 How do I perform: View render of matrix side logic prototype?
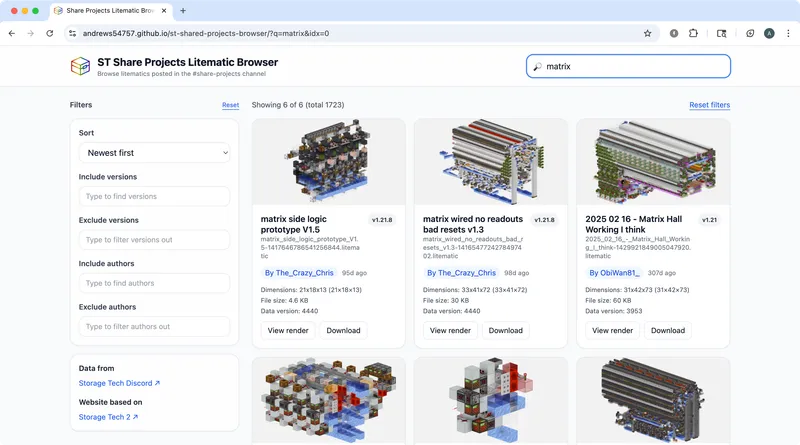point(288,330)
